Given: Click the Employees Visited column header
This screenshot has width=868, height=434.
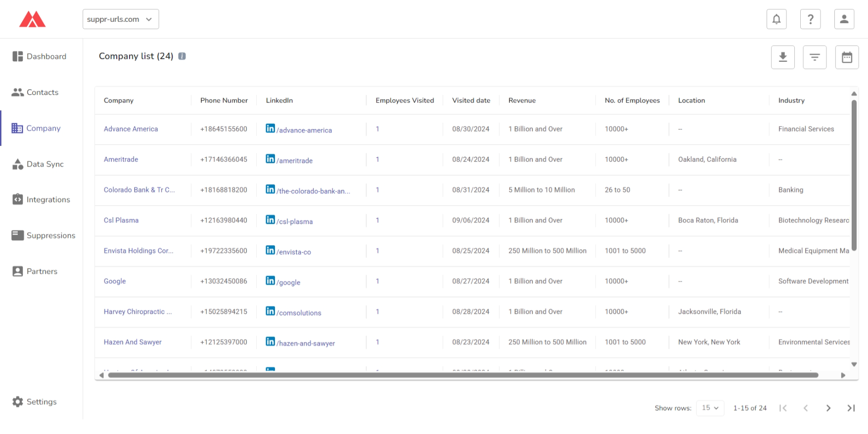Looking at the screenshot, I should click(405, 100).
